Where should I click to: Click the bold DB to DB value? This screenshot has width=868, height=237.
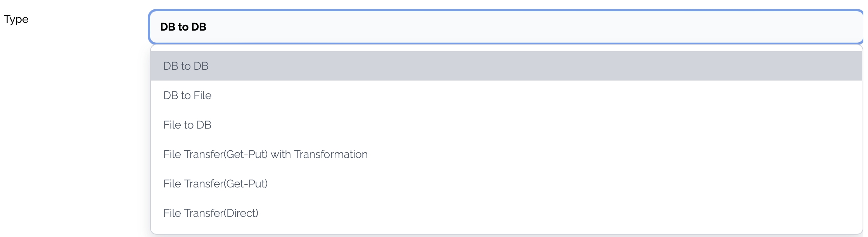point(183,27)
